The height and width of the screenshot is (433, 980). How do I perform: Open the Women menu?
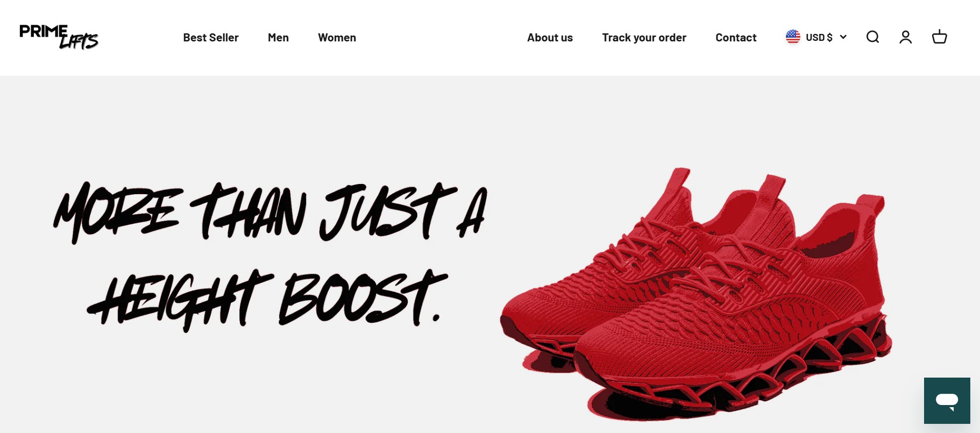(x=337, y=38)
